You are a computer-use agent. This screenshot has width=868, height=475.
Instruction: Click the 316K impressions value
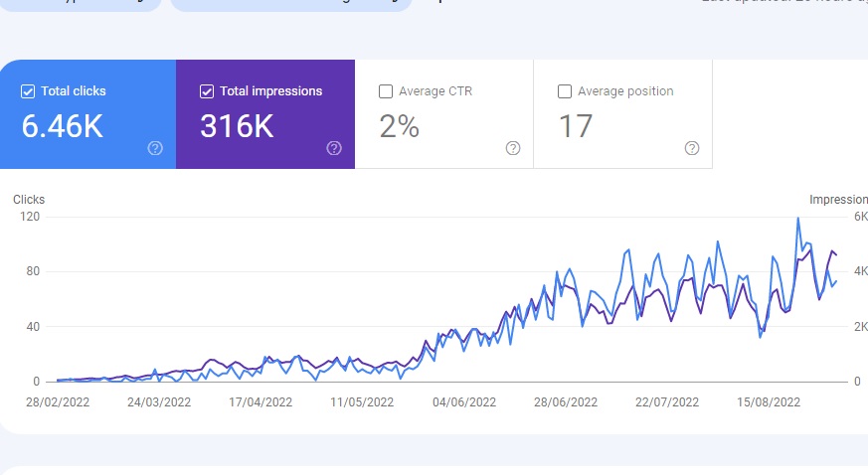coord(237,126)
